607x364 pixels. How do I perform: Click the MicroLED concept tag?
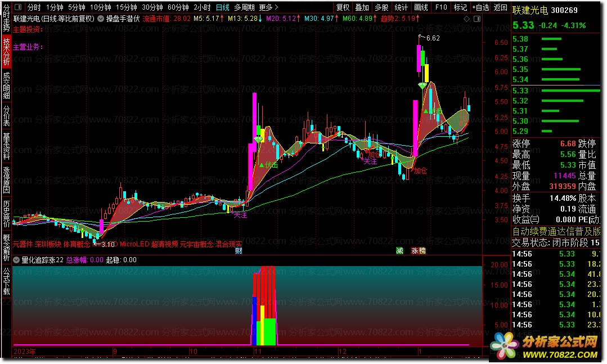(134, 244)
